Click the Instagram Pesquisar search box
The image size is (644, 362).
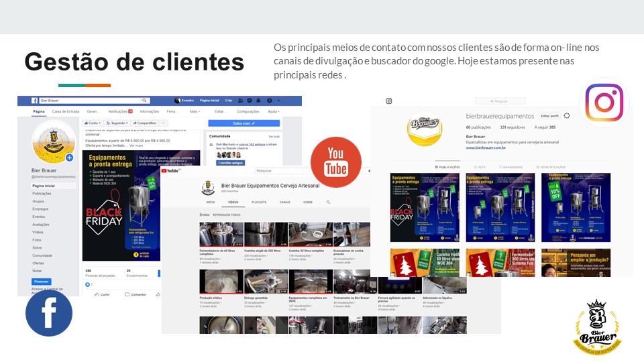pyautogui.click(x=500, y=101)
